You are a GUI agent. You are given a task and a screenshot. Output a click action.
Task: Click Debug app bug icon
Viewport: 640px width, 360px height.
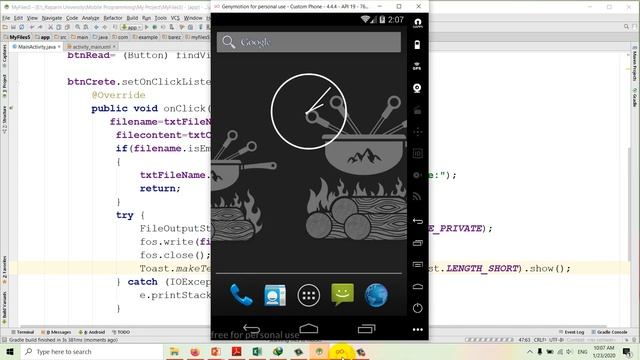point(155,27)
